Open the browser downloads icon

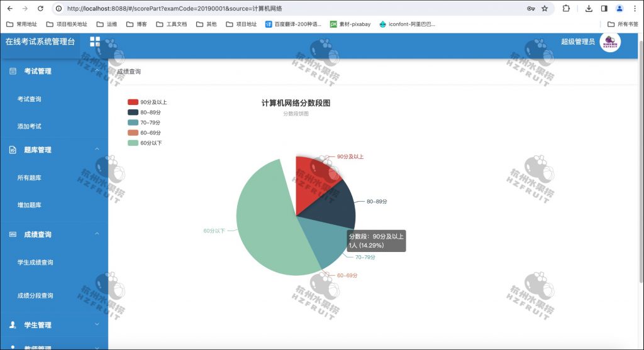click(589, 8)
